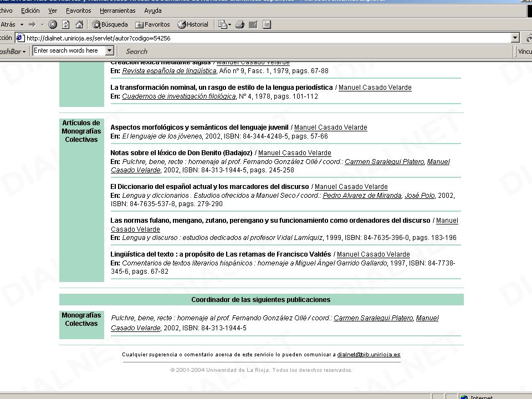The height and width of the screenshot is (399, 532).
Task: Open the Cuadernos de investigación filológica link
Action: pyautogui.click(x=179, y=96)
